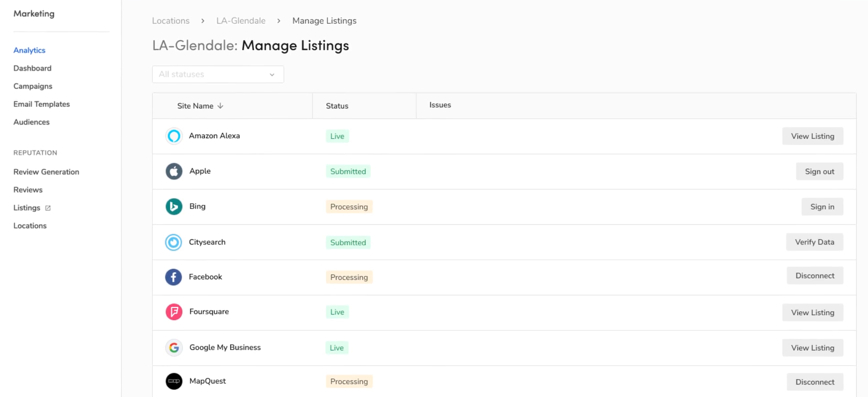
Task: Click View Listing for Foursquare
Action: [x=813, y=312]
